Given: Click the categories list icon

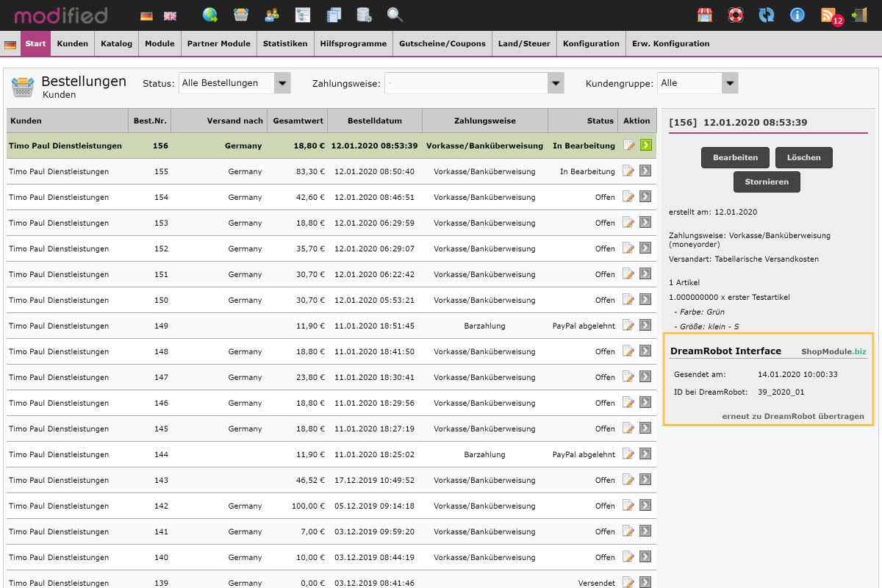Looking at the screenshot, I should click(302, 15).
